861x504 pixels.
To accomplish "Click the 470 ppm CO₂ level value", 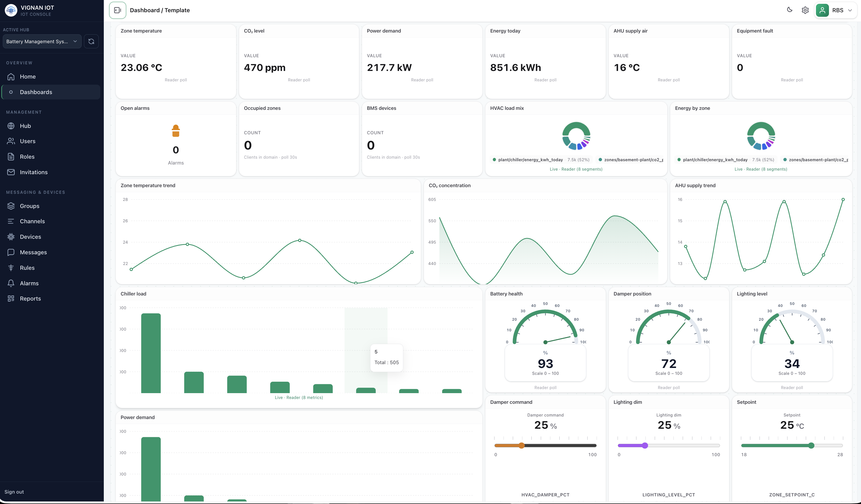I will (264, 68).
